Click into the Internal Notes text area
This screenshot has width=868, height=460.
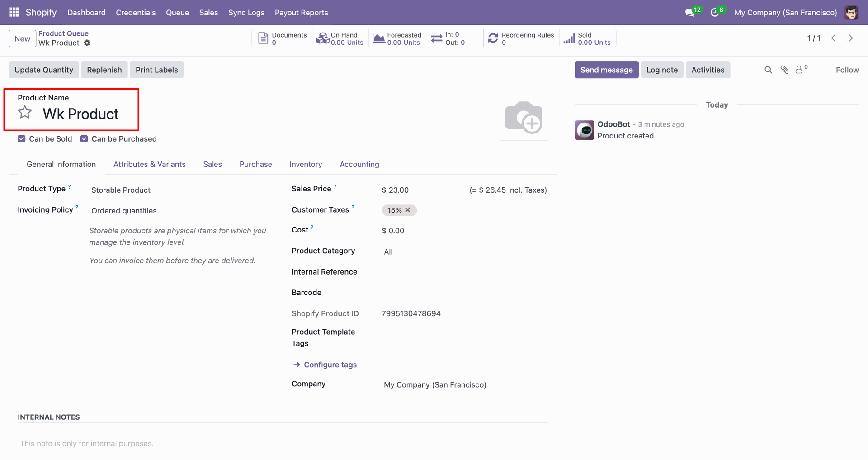pos(283,443)
